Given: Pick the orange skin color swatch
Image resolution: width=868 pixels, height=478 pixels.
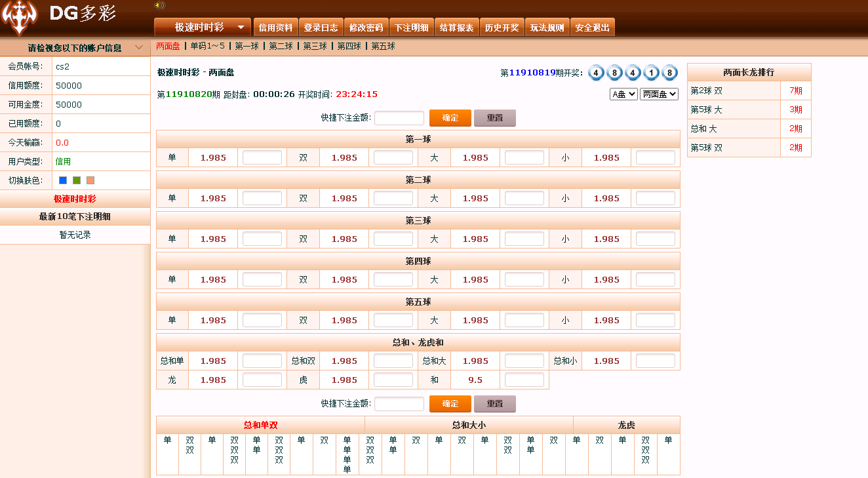Looking at the screenshot, I should click(x=90, y=180).
